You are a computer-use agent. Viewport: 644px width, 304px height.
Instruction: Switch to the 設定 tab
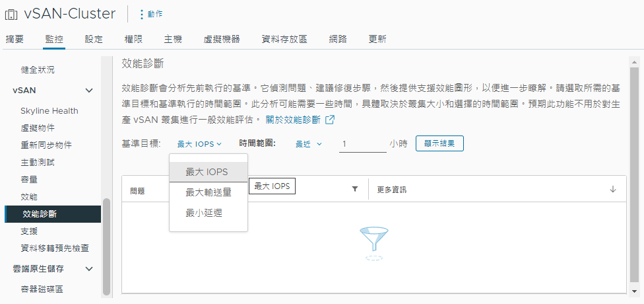pyautogui.click(x=94, y=40)
